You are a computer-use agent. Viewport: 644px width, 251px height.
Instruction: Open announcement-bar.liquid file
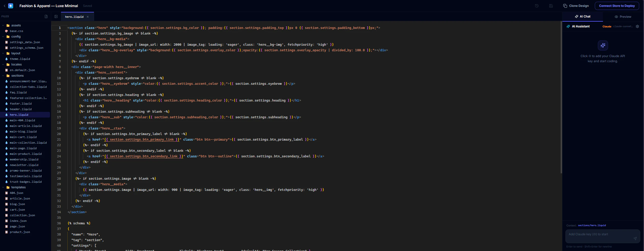(25, 81)
